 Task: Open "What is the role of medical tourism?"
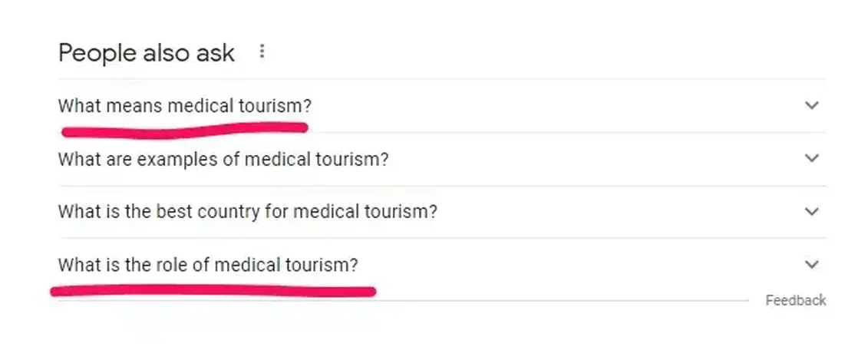(207, 266)
